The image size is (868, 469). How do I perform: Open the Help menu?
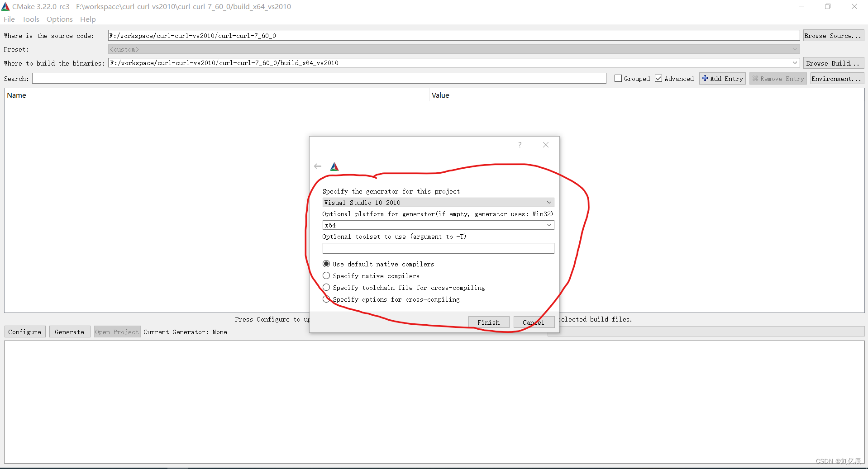click(88, 19)
